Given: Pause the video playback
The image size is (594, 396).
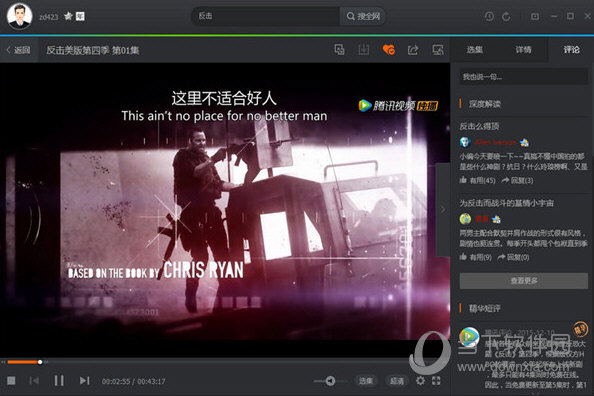Looking at the screenshot, I should pos(59,380).
